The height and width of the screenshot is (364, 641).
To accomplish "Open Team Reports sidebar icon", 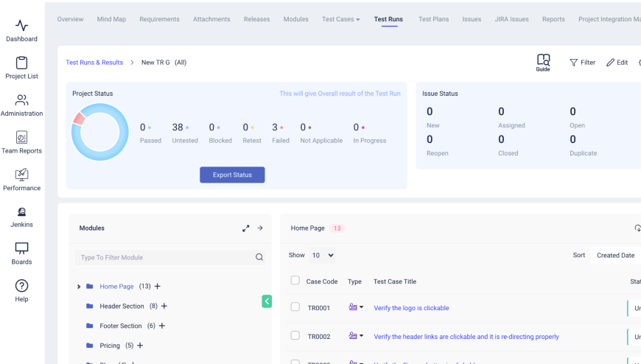I will click(x=21, y=142).
